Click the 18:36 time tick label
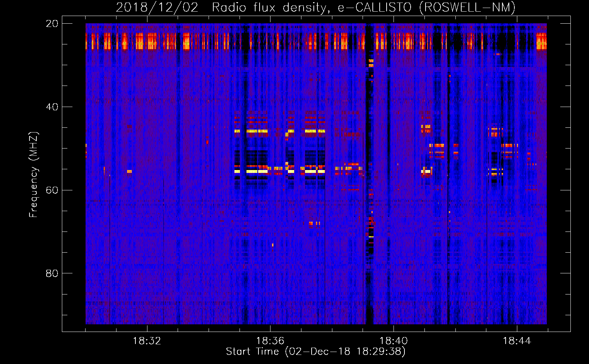The image size is (589, 364). (270, 341)
